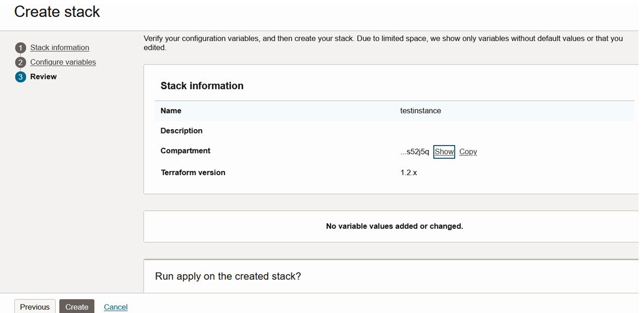Click the Previous button
This screenshot has width=644, height=313.
click(x=35, y=306)
